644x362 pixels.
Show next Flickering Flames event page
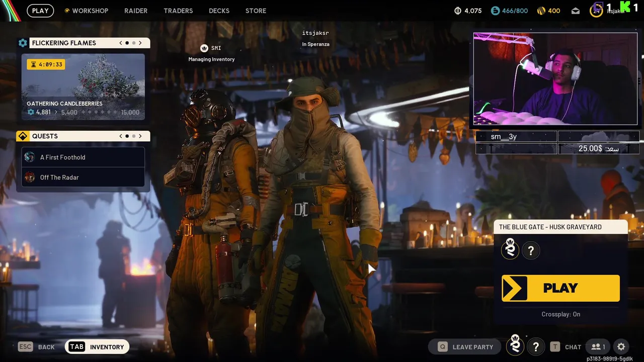(x=140, y=43)
